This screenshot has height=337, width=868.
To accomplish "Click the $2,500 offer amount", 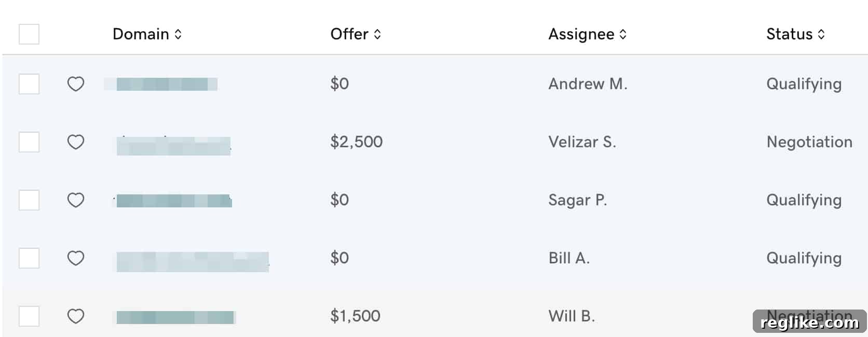I will coord(357,142).
